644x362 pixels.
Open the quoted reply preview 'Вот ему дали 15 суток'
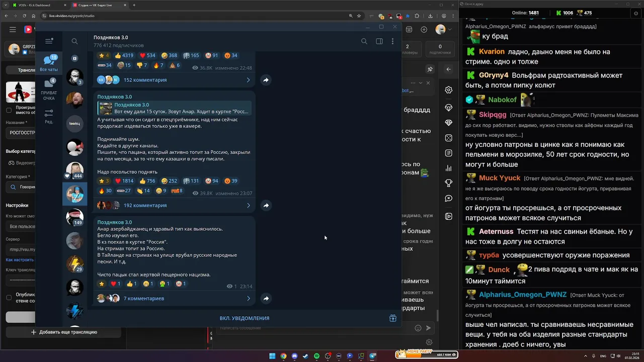click(x=174, y=108)
